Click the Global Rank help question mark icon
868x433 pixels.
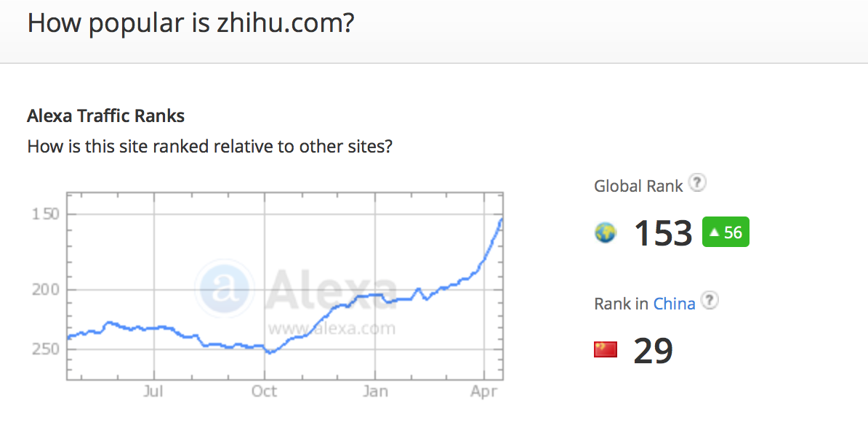(698, 183)
